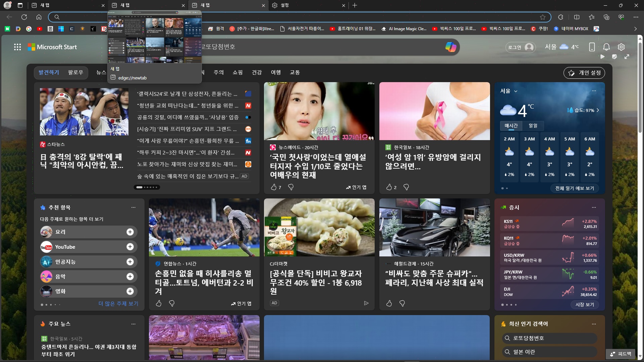Open 전체 일기 예보 보기 link
Image resolution: width=644 pixels, height=362 pixels.
[575, 188]
